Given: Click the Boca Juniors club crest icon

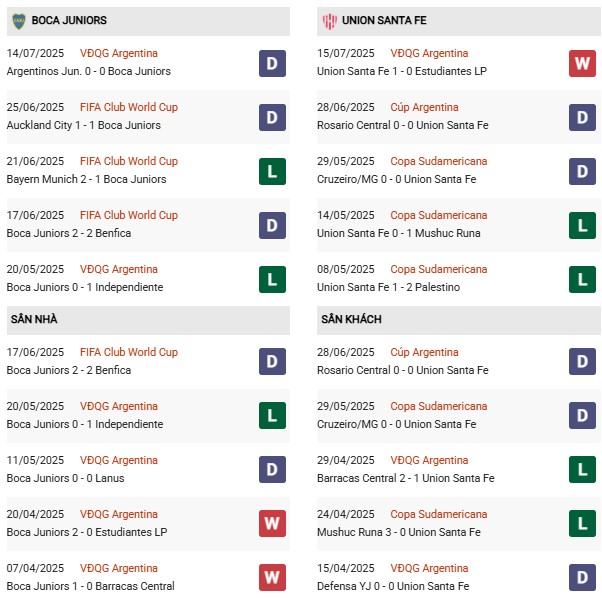Looking at the screenshot, I should pos(18,20).
